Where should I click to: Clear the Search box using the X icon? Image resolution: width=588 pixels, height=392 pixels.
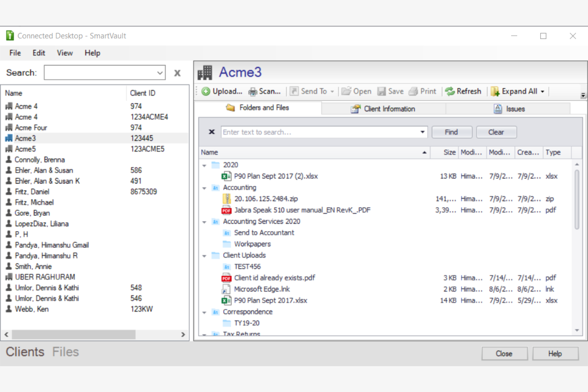(177, 73)
